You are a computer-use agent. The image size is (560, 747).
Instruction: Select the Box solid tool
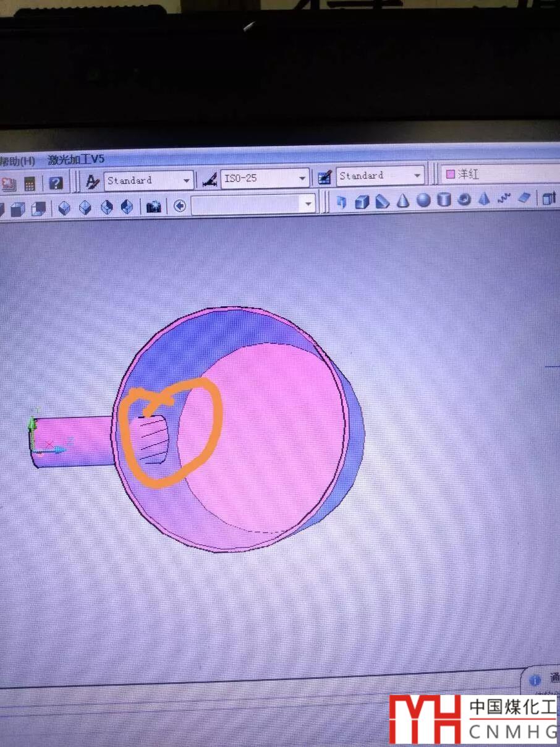coord(362,202)
